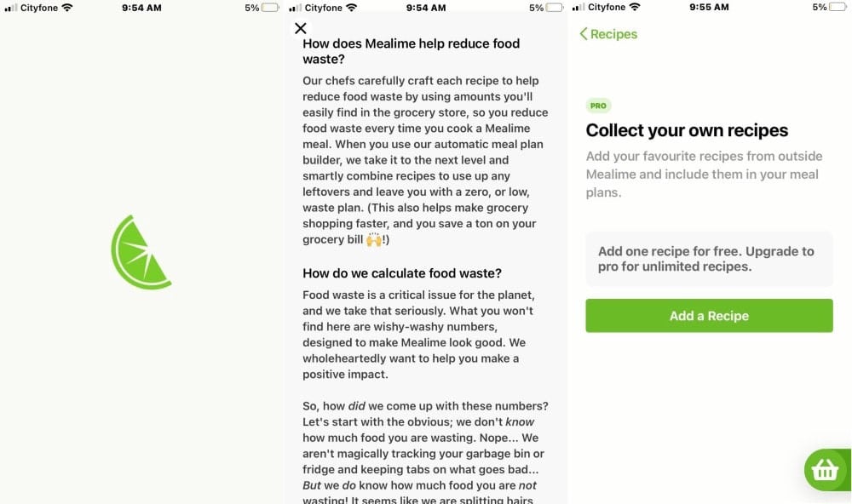Tap battery icon in left phone status bar
Image resolution: width=852 pixels, height=504 pixels.
point(270,8)
